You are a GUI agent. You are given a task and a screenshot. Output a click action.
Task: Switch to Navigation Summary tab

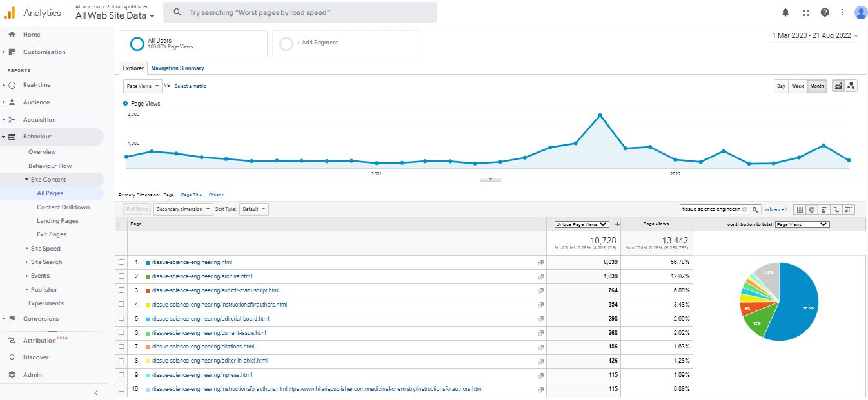coord(177,68)
